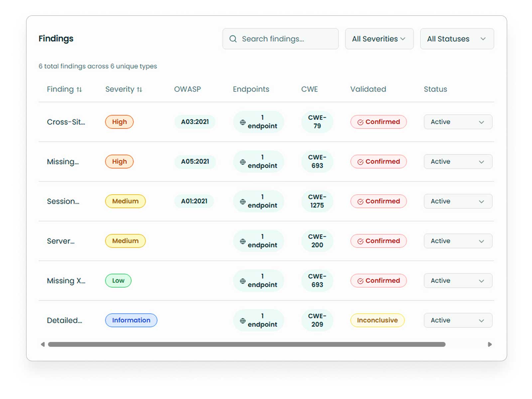Click the right scroll arrow below the table
Image resolution: width=532 pixels, height=399 pixels.
[x=489, y=344]
